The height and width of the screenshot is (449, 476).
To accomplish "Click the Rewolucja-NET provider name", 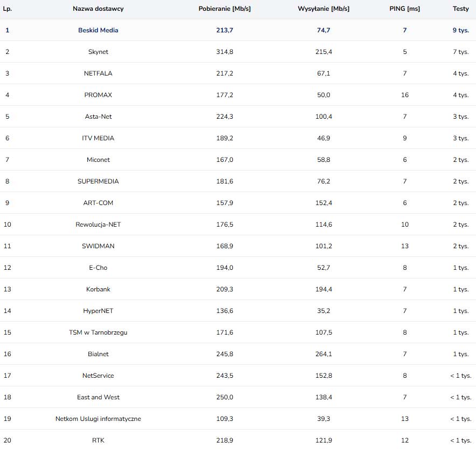I will [98, 224].
